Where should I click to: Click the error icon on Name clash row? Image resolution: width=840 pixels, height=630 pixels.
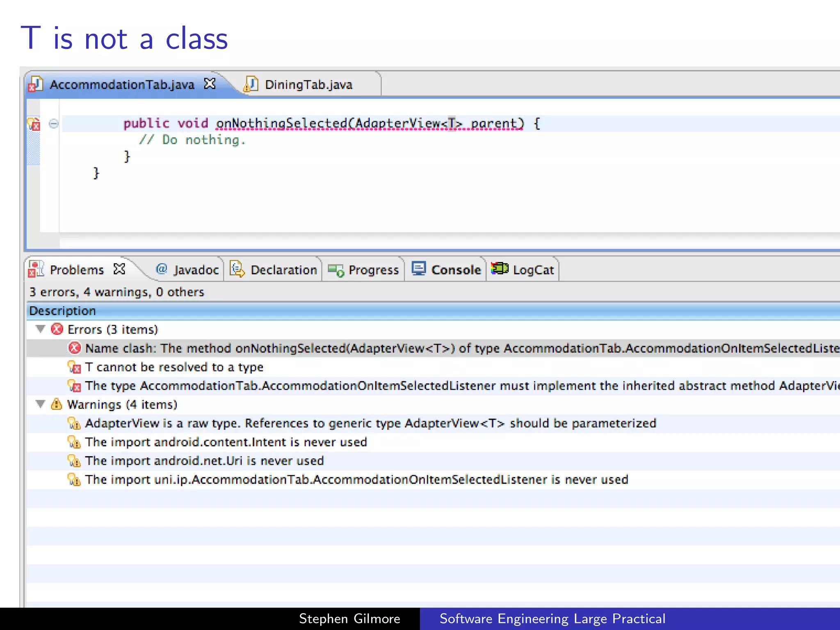click(74, 348)
